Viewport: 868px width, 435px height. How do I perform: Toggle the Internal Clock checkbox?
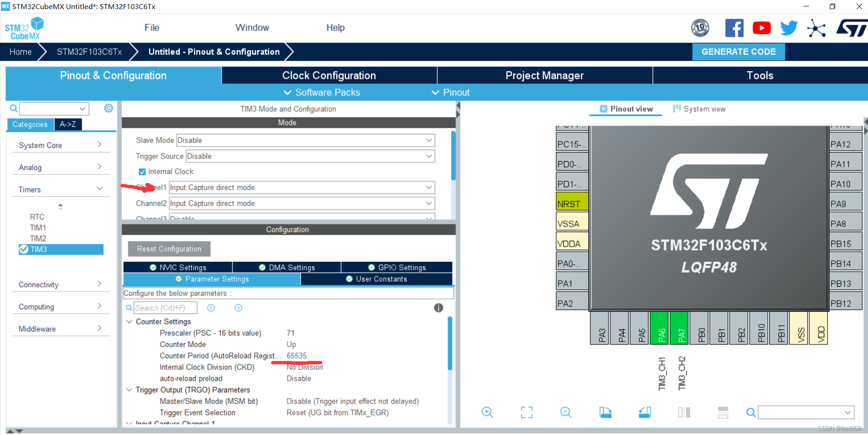[142, 172]
